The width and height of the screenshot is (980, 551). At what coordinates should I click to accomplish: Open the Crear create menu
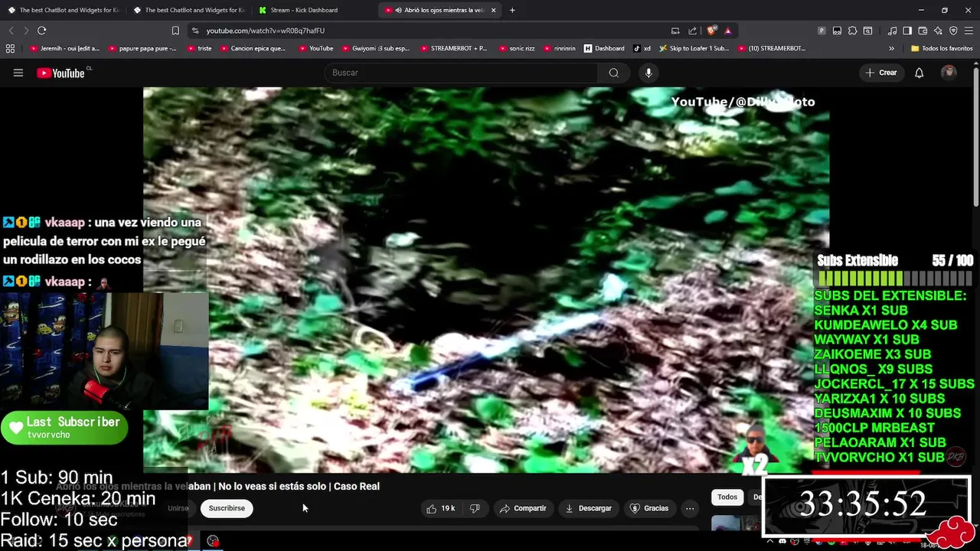[880, 73]
